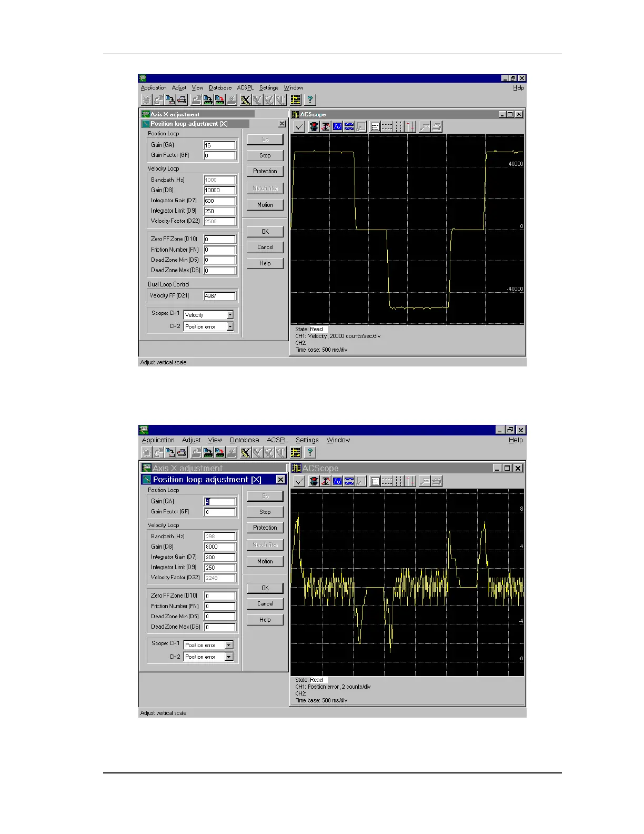
Task: Open Window menu in bottom screenshot
Action: point(338,440)
